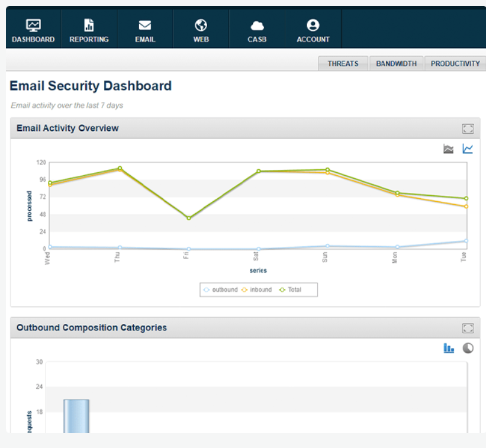The image size is (486, 448).
Task: Show Outbound Composition as bar chart
Action: [449, 348]
